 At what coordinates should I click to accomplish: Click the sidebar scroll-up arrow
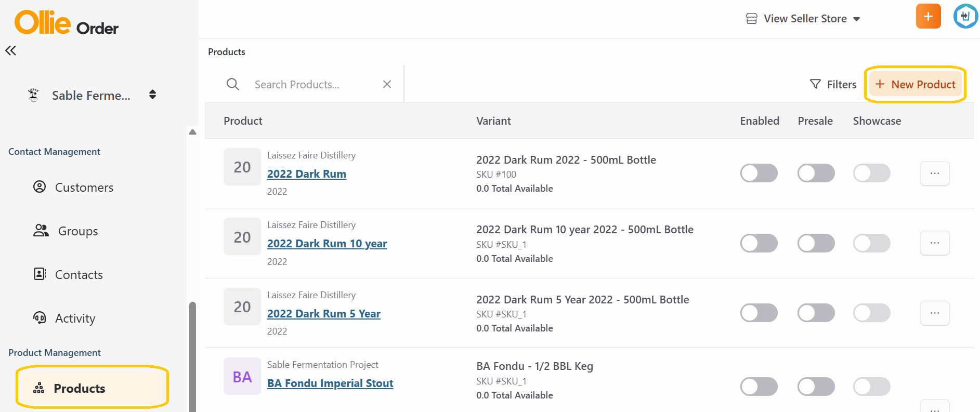(193, 132)
